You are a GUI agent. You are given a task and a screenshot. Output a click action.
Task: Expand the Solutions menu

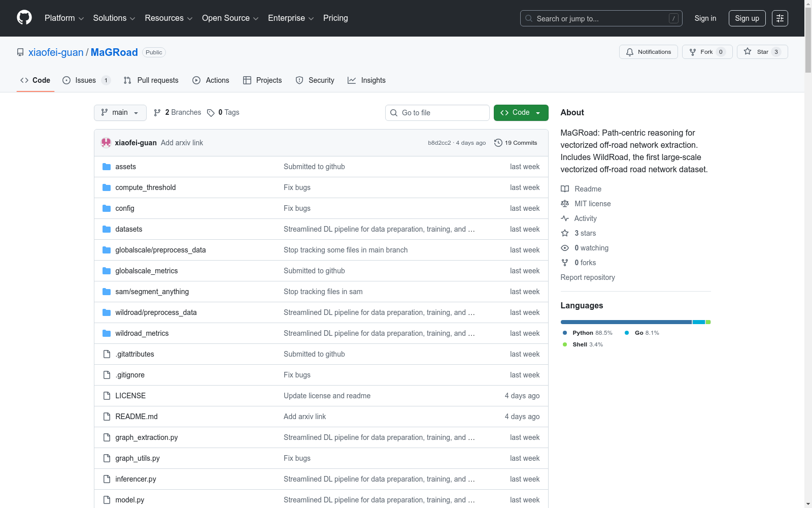(114, 18)
